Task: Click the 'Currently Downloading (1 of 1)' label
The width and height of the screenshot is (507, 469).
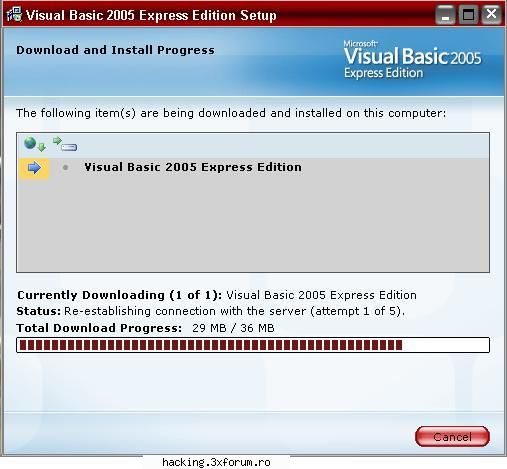Action: [120, 295]
